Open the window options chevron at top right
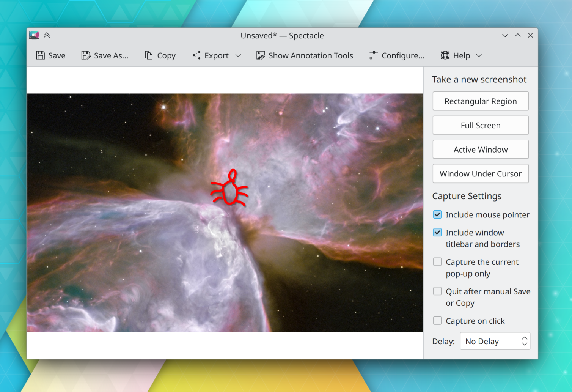572x392 pixels. tap(505, 35)
